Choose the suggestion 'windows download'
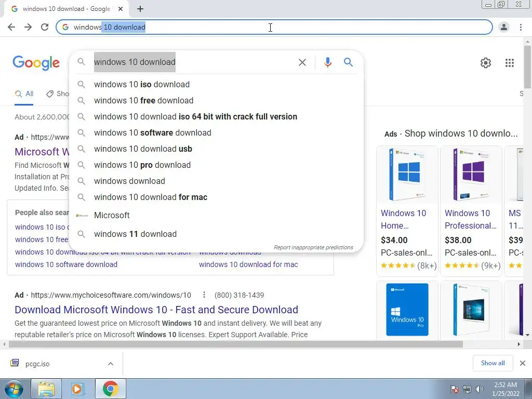 216,181
